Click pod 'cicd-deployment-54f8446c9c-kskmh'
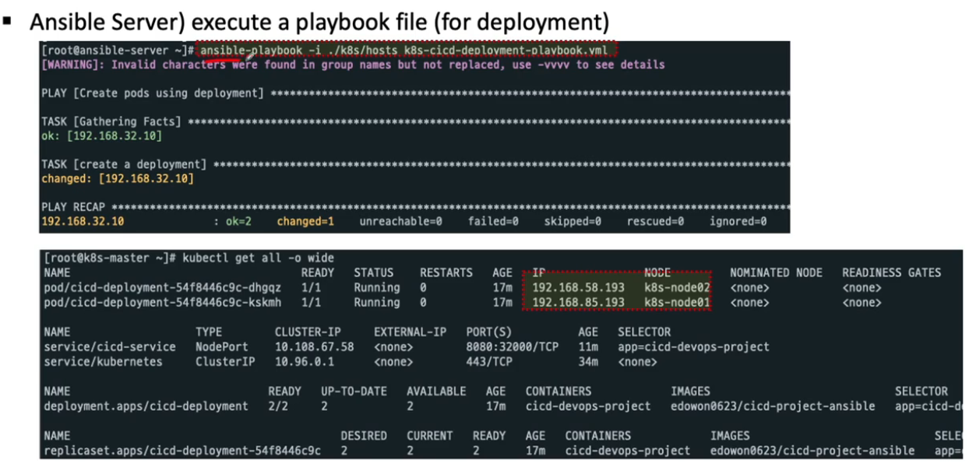This screenshot has width=980, height=474. 163,302
